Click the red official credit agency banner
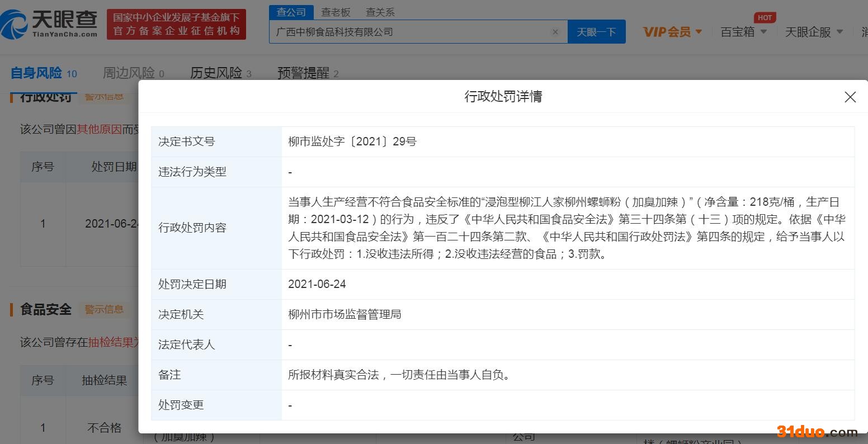Image resolution: width=868 pixels, height=444 pixels. pos(176,25)
